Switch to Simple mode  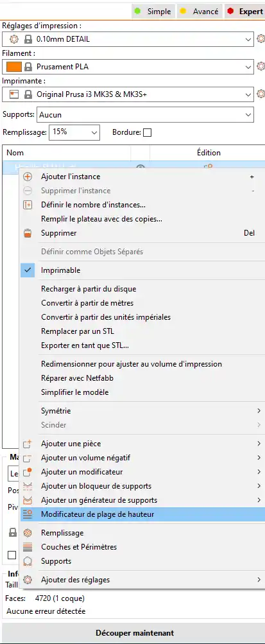(154, 12)
